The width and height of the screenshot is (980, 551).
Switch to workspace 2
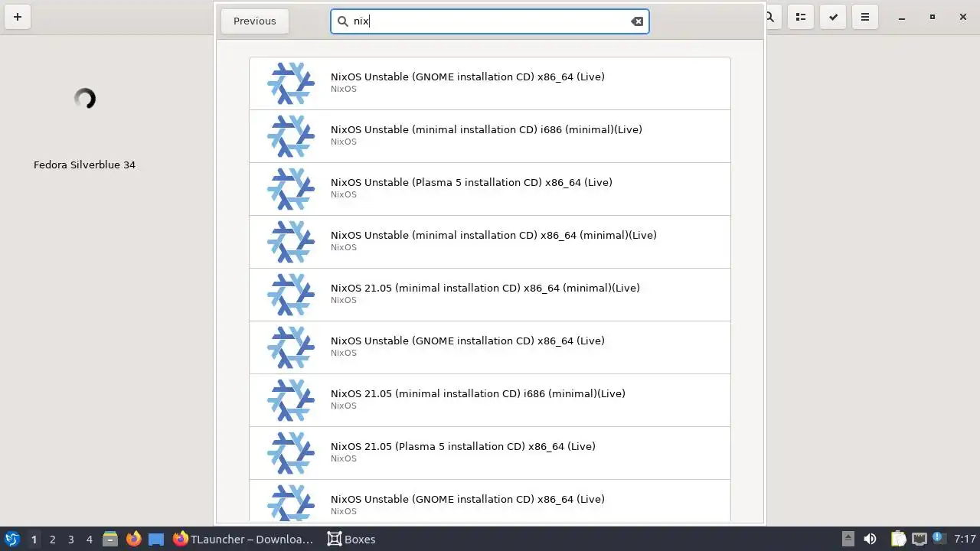coord(52,540)
